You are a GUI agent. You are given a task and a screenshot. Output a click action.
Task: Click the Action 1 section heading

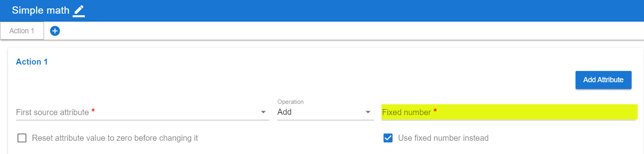click(32, 62)
